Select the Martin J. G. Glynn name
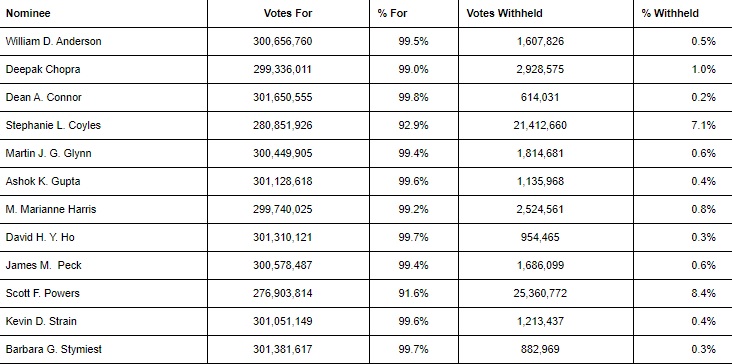 point(49,154)
